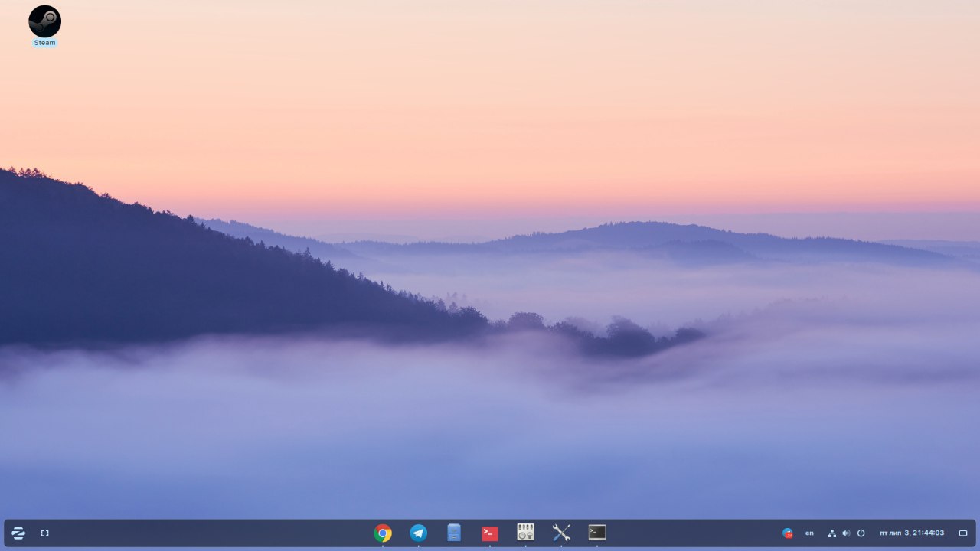
Task: Open the audio mixer app icon
Action: point(525,532)
